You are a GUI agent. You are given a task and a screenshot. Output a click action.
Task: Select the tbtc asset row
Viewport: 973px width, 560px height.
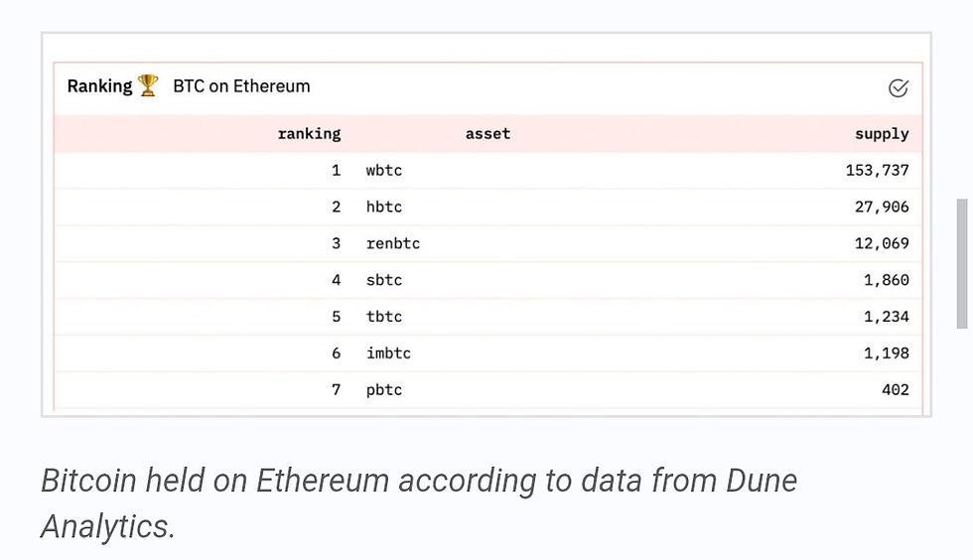[488, 317]
